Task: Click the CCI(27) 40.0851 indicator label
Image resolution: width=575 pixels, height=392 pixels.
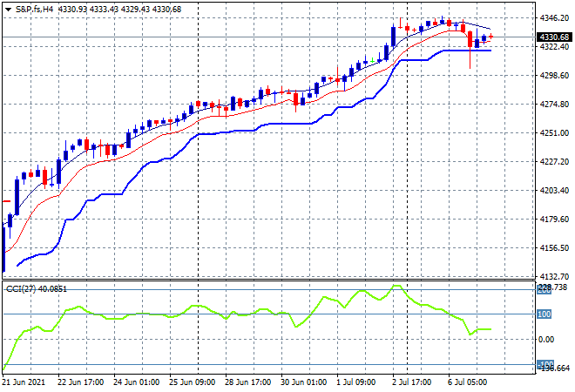Action: (x=37, y=289)
